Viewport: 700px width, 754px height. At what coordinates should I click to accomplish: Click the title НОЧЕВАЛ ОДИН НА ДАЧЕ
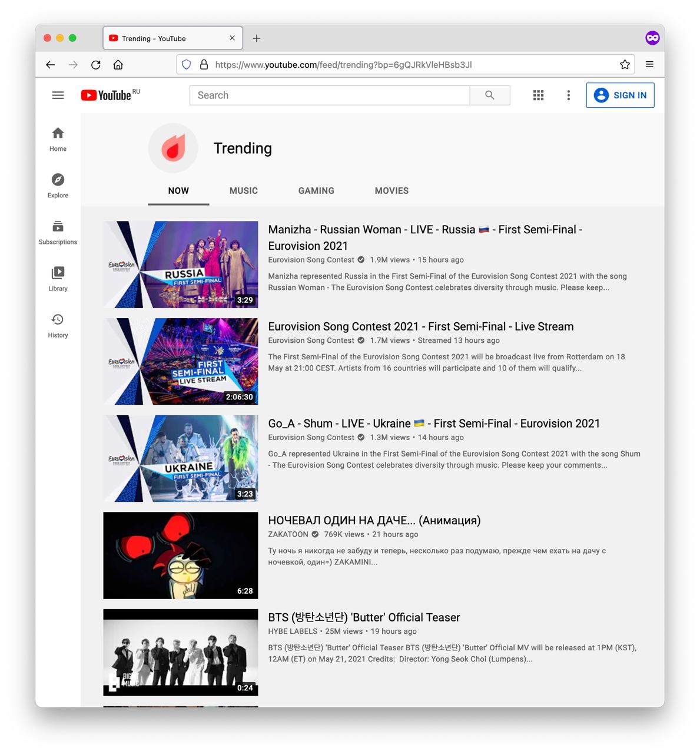click(x=374, y=521)
